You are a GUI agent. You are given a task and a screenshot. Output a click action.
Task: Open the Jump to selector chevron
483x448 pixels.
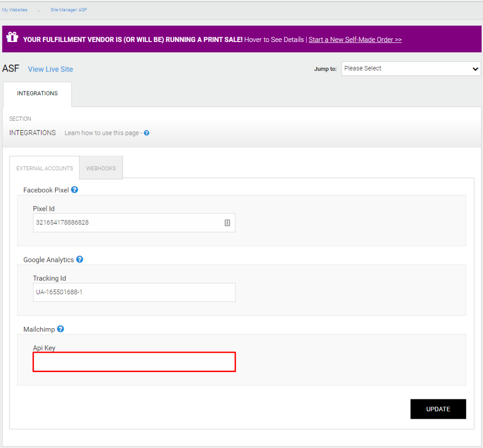(x=475, y=68)
